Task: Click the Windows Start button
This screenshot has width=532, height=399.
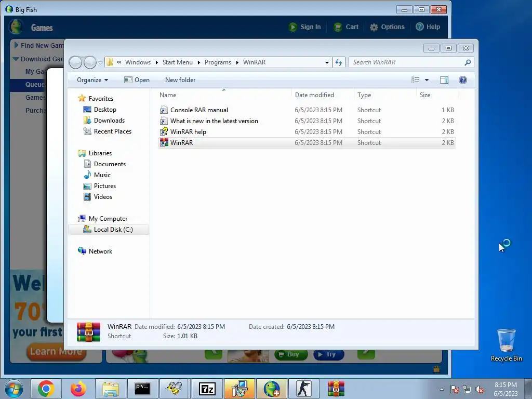Action: coord(14,389)
